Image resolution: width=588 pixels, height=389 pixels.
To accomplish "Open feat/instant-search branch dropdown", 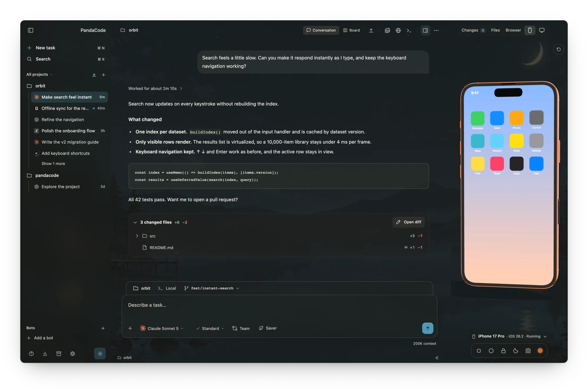I will [x=212, y=288].
